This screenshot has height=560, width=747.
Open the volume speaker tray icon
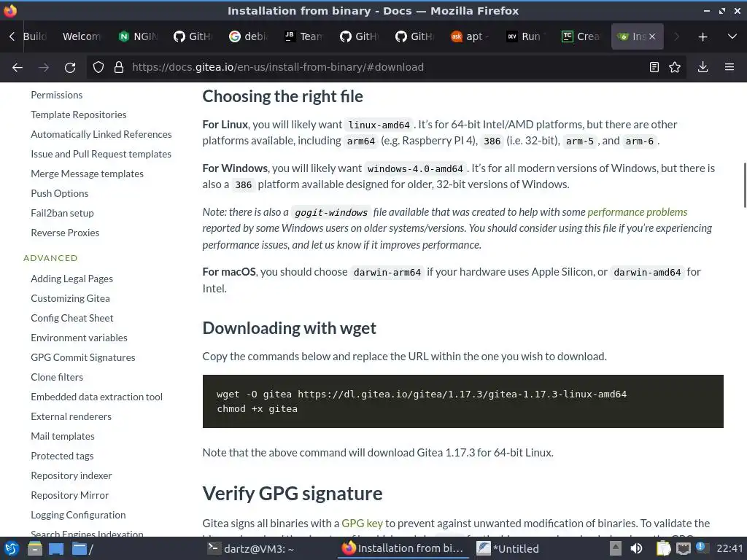[x=636, y=548]
